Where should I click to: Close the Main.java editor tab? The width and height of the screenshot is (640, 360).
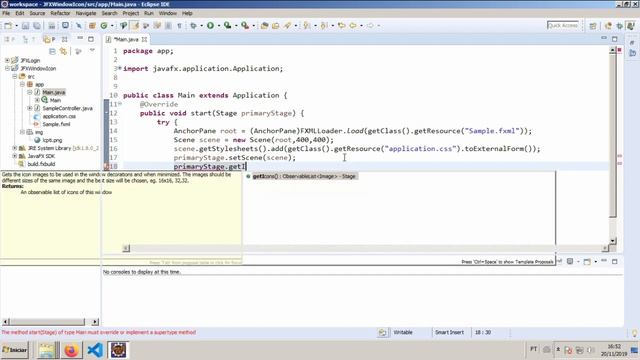(144, 40)
